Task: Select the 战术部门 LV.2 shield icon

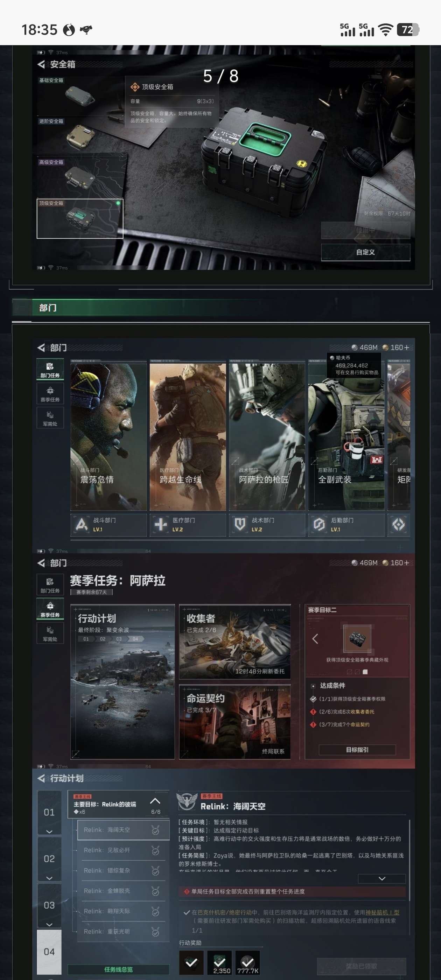Action: tap(240, 525)
